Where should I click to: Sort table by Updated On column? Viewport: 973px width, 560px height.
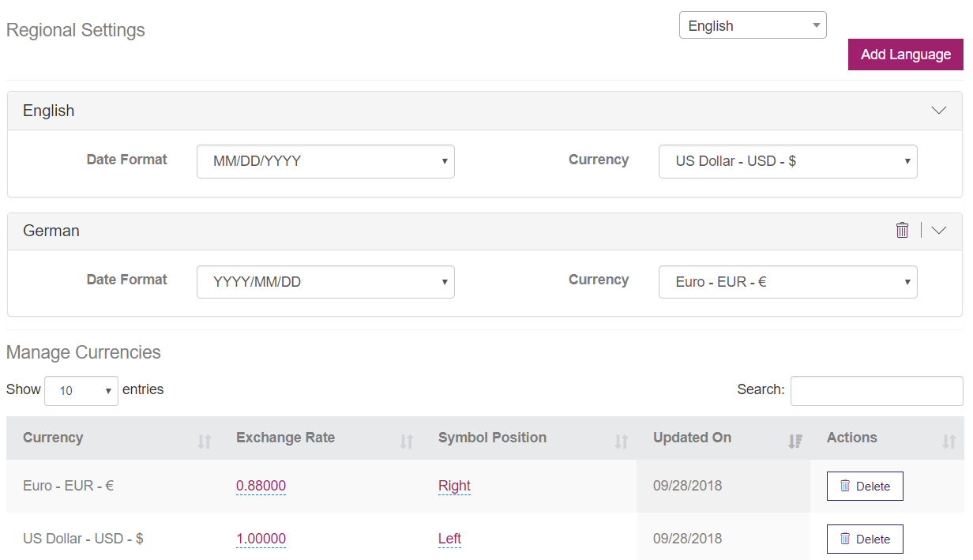pos(723,438)
